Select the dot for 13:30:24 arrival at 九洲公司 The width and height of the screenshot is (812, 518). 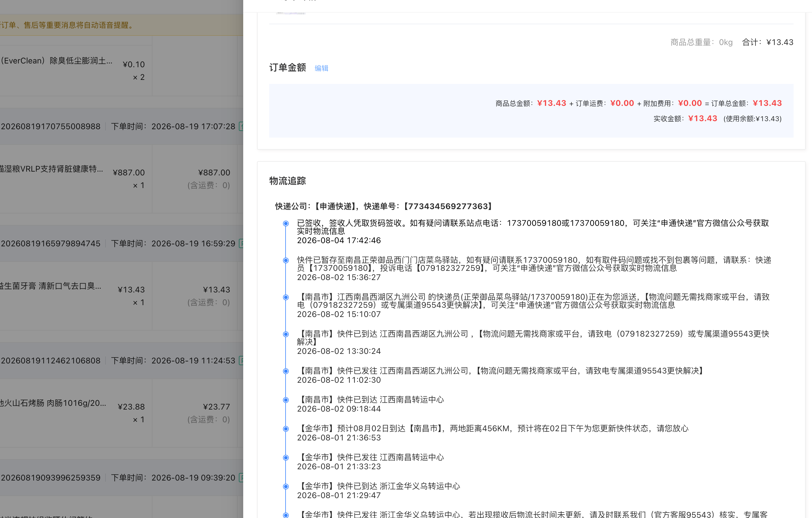click(x=286, y=334)
